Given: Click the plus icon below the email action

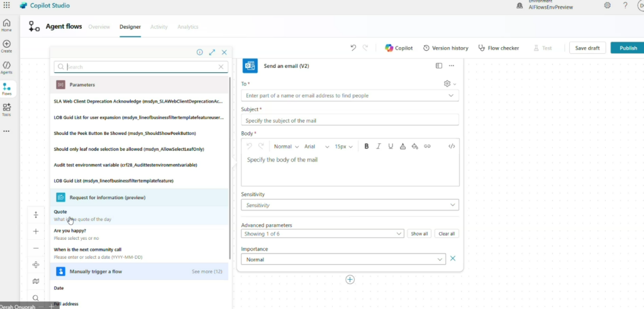Looking at the screenshot, I should pyautogui.click(x=350, y=279).
